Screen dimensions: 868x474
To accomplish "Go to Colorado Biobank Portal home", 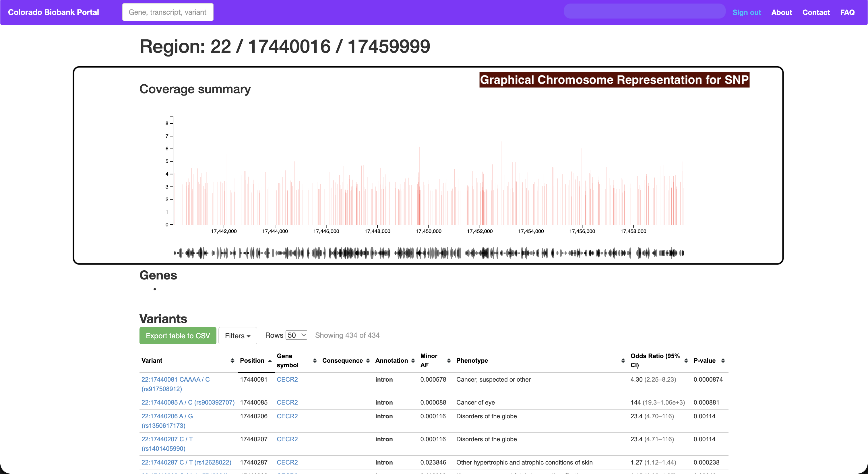I will 53,12.
